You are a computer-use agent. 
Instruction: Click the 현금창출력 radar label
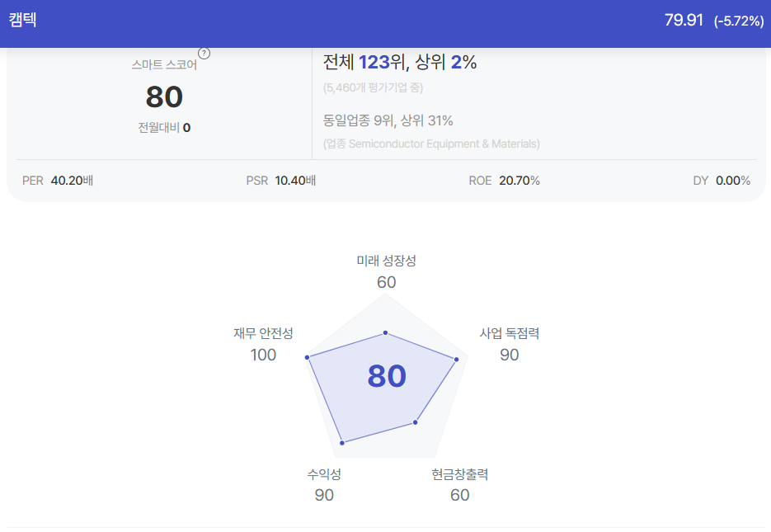(x=460, y=474)
